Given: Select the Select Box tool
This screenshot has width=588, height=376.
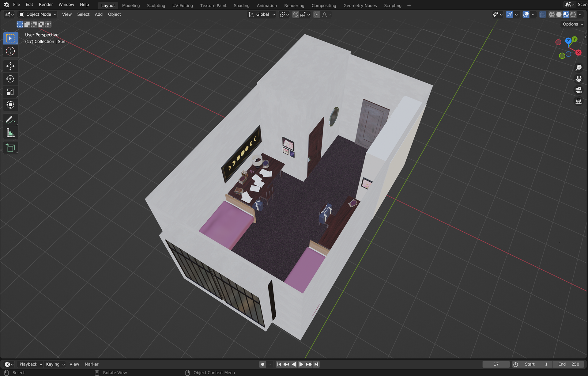Looking at the screenshot, I should [x=10, y=38].
